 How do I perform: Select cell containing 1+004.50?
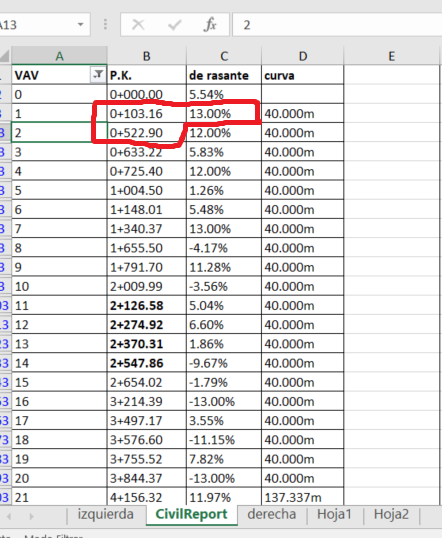point(147,190)
